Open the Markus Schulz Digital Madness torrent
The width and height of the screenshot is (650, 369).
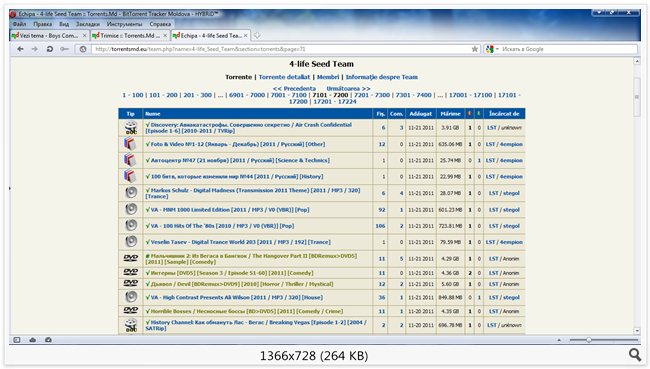253,193
